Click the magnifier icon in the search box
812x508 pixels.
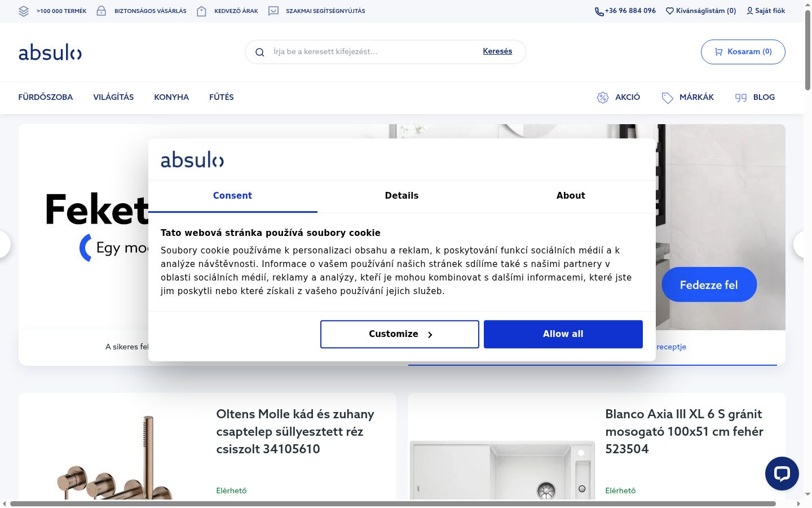click(260, 52)
